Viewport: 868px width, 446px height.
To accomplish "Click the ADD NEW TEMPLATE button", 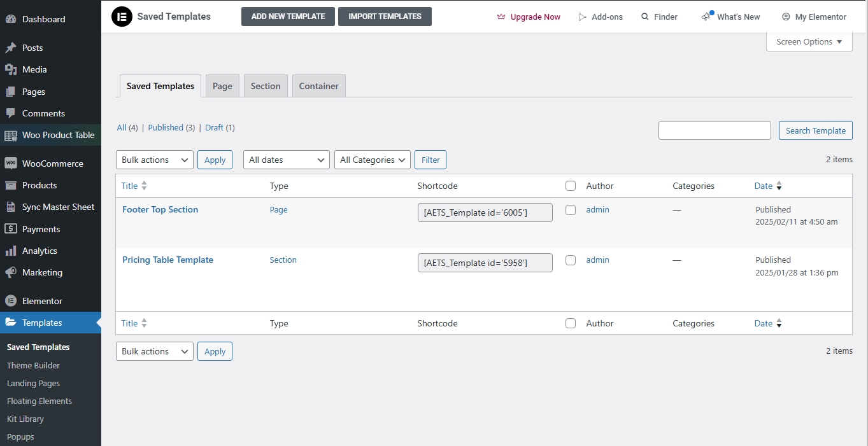I will (288, 17).
